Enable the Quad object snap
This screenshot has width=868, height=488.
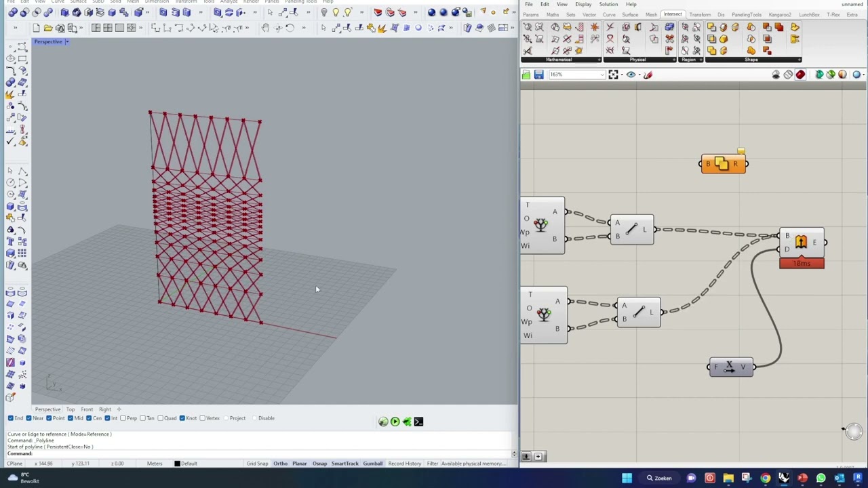pos(161,418)
